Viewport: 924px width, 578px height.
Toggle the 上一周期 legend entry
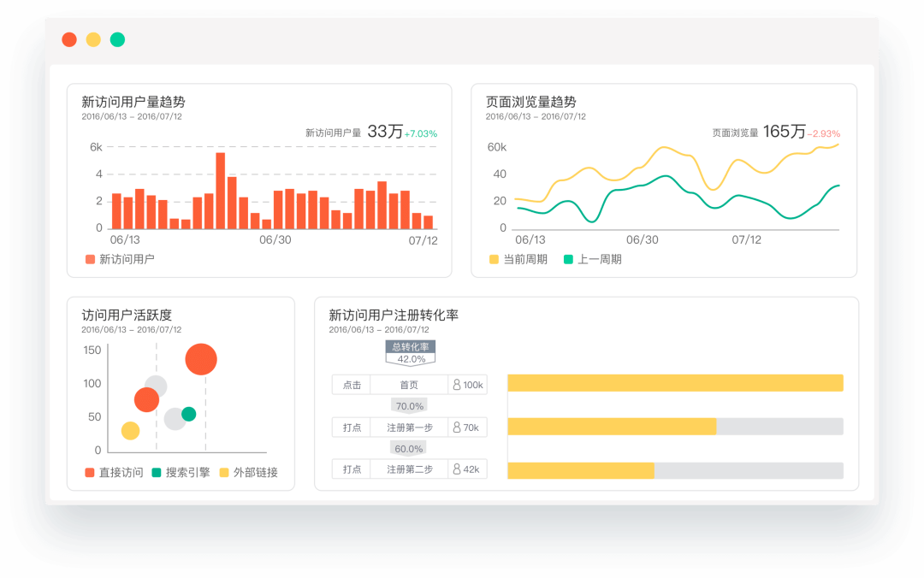(x=593, y=259)
